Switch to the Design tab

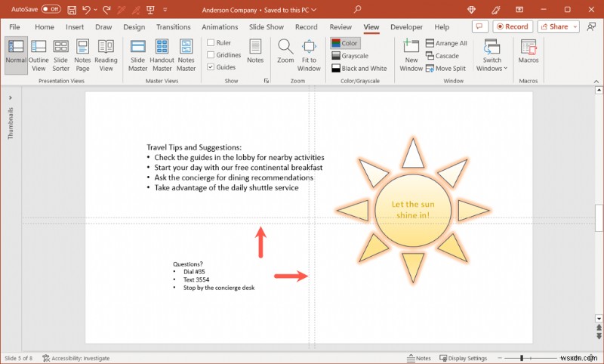[x=134, y=27]
